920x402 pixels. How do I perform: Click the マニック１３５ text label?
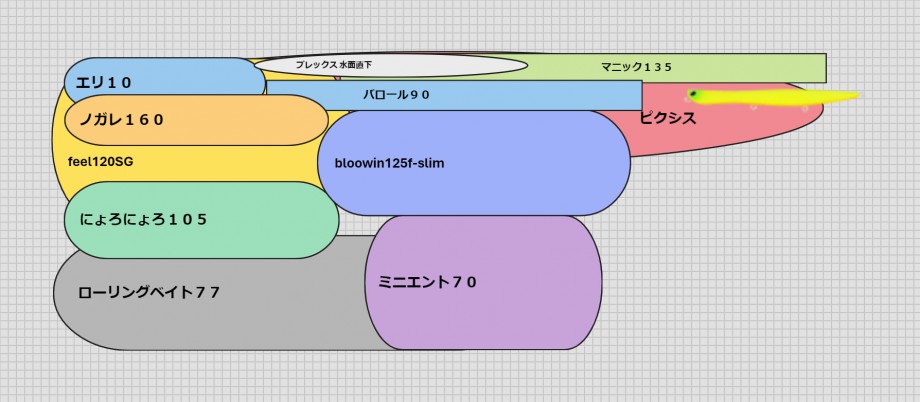637,67
